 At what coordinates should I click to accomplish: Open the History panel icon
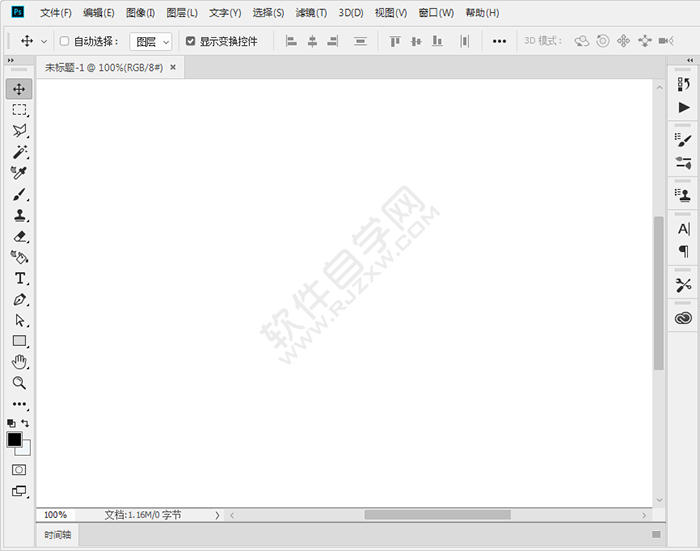[683, 84]
